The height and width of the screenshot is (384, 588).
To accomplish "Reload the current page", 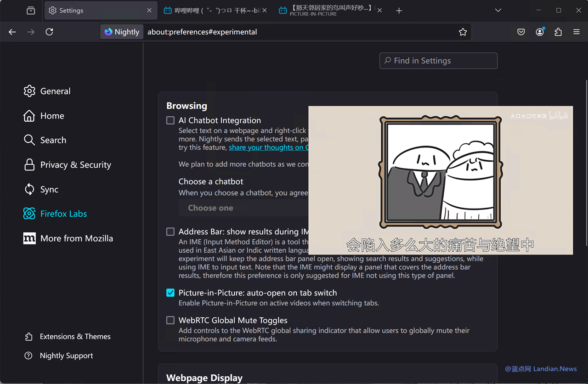I will click(x=50, y=32).
